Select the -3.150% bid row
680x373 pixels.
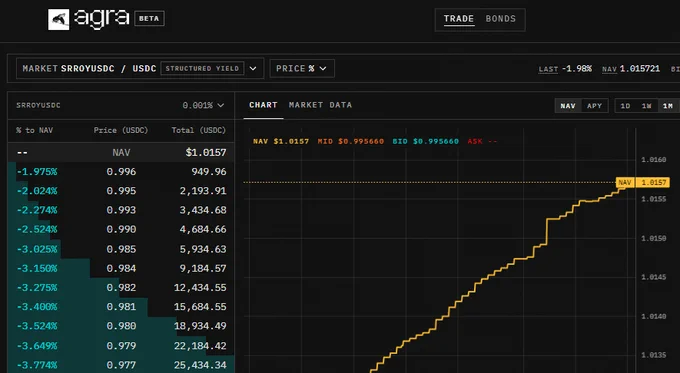pos(121,268)
